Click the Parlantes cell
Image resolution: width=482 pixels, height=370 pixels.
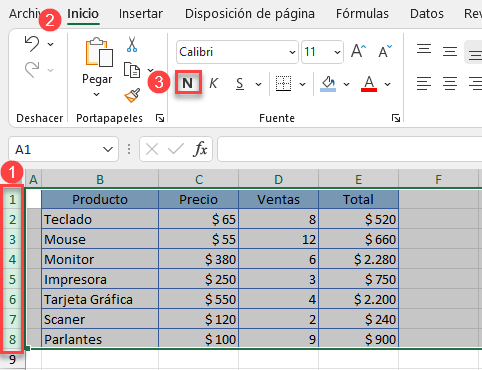(x=100, y=339)
